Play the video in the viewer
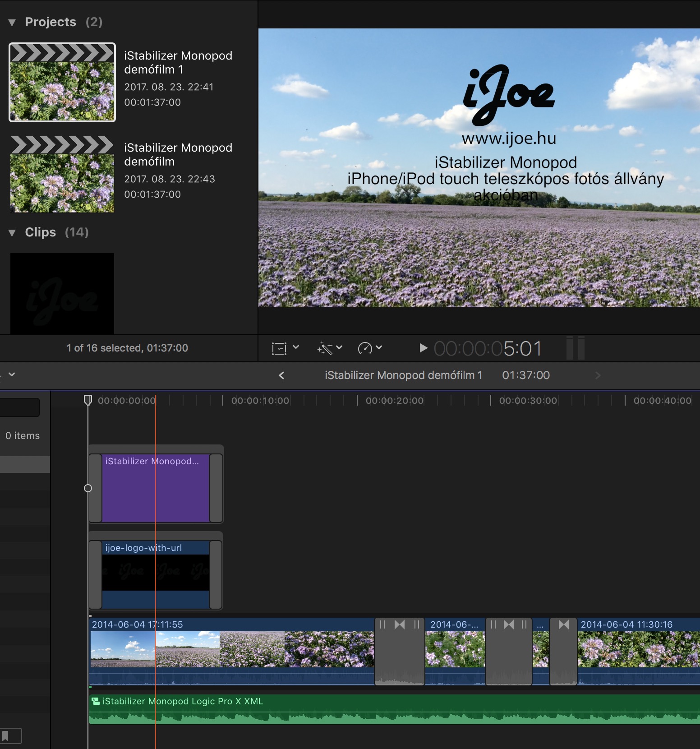Screen dimensions: 700x749 (x=423, y=348)
